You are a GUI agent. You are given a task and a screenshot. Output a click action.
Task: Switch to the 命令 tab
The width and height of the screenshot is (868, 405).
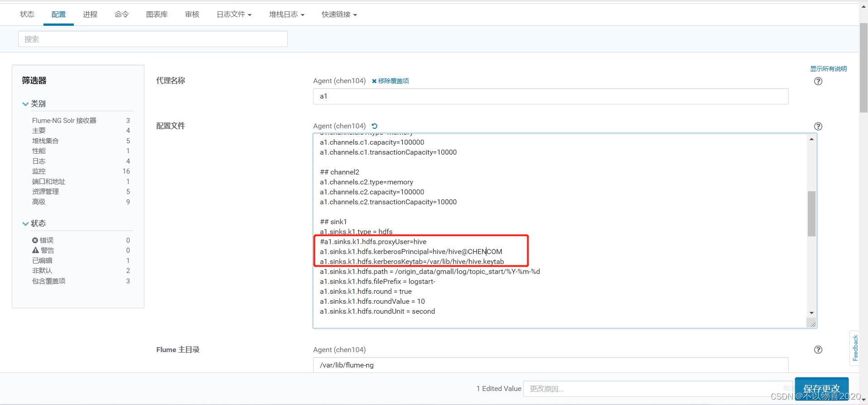[x=122, y=14]
